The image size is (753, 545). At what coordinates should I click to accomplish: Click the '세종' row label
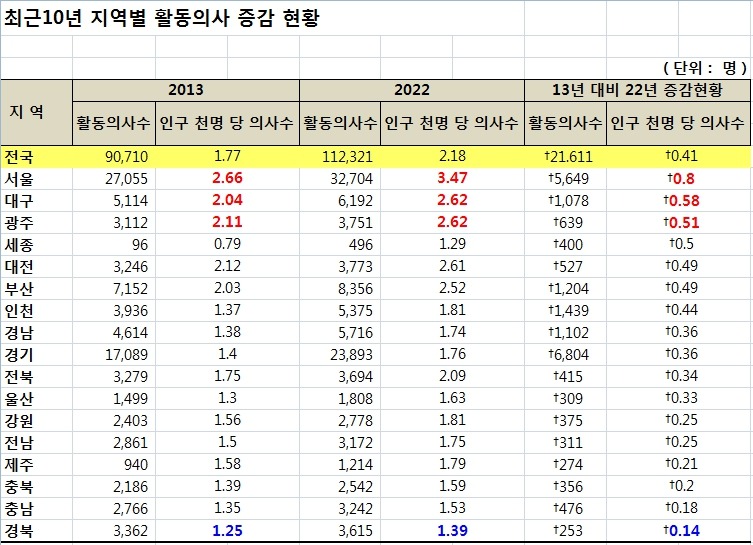coord(19,245)
